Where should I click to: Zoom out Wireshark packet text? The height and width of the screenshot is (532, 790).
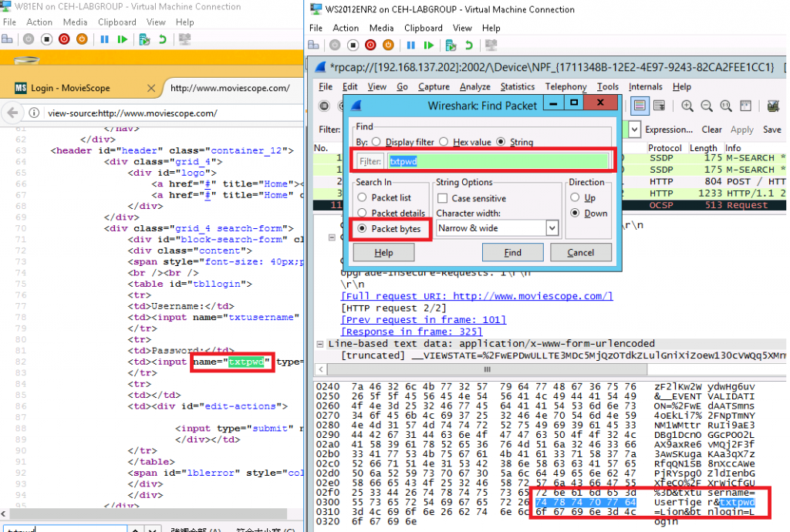pyautogui.click(x=707, y=106)
